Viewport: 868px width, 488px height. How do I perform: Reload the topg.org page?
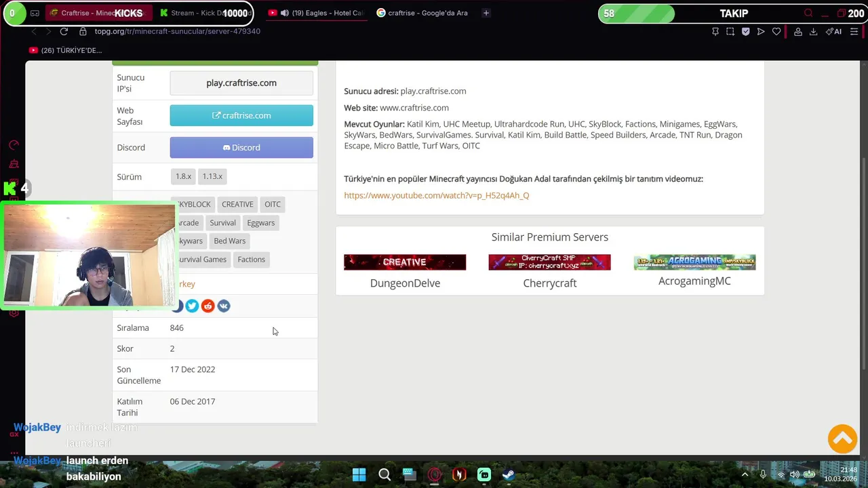pos(64,31)
